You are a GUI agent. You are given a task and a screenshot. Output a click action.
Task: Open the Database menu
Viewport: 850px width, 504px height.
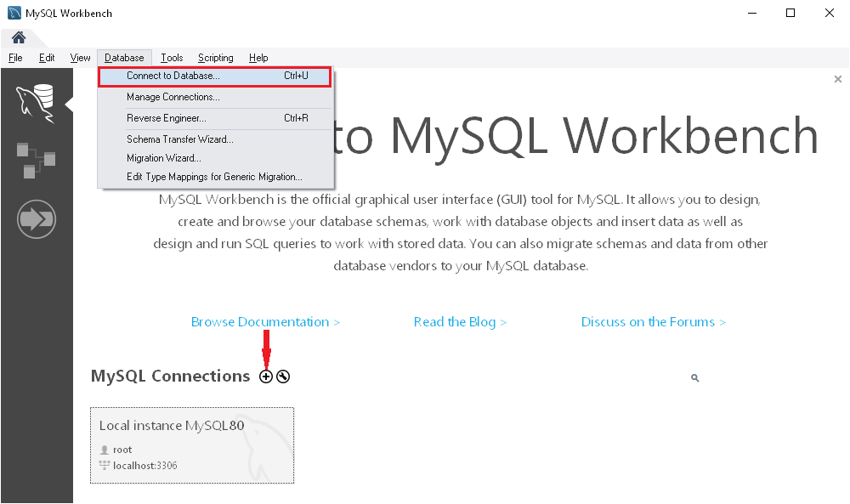pyautogui.click(x=124, y=57)
